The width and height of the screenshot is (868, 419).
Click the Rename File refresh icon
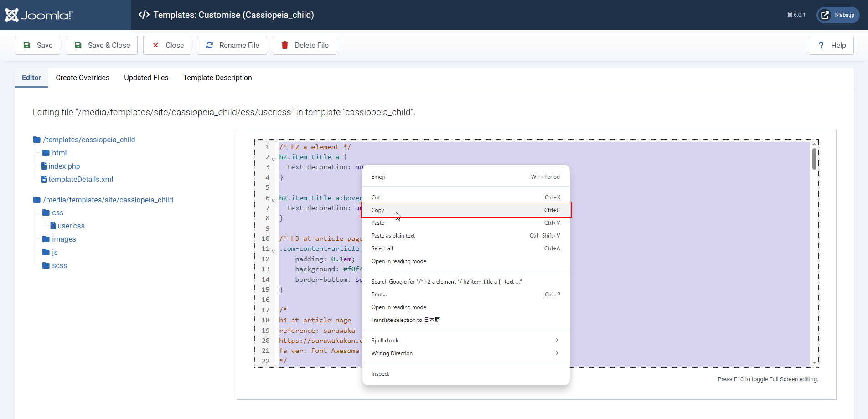210,45
